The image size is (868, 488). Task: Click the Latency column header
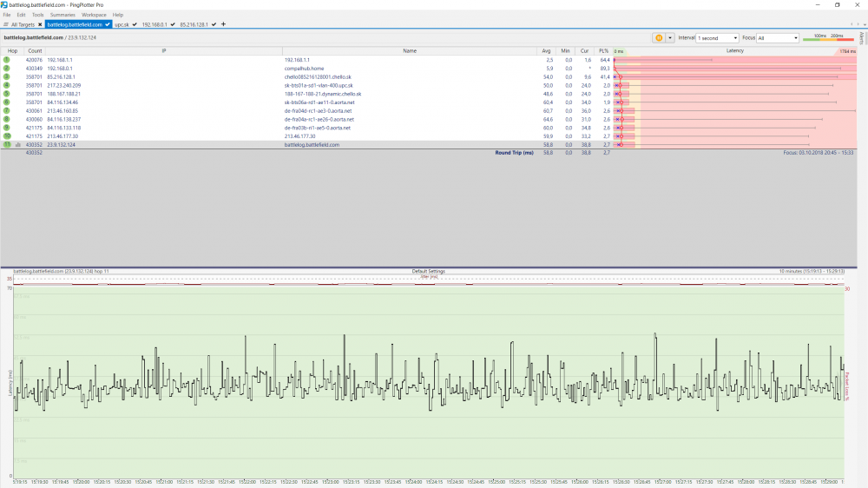point(734,51)
